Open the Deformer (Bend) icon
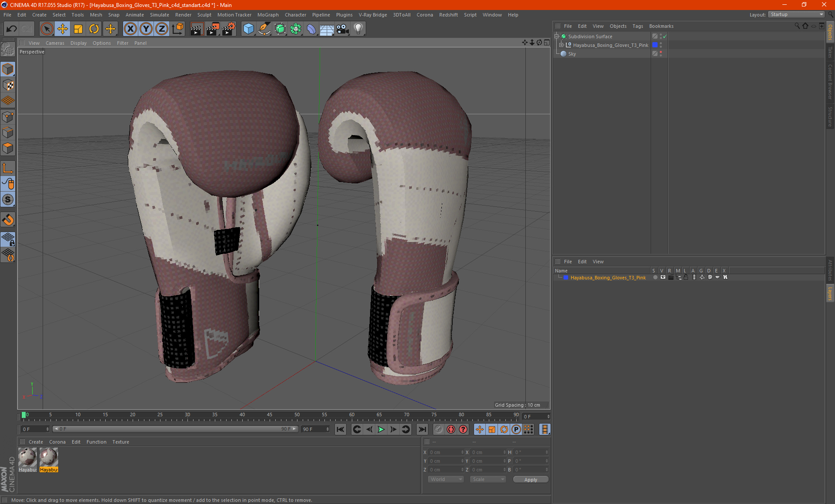Screen dimensions: 835x504 [x=311, y=29]
